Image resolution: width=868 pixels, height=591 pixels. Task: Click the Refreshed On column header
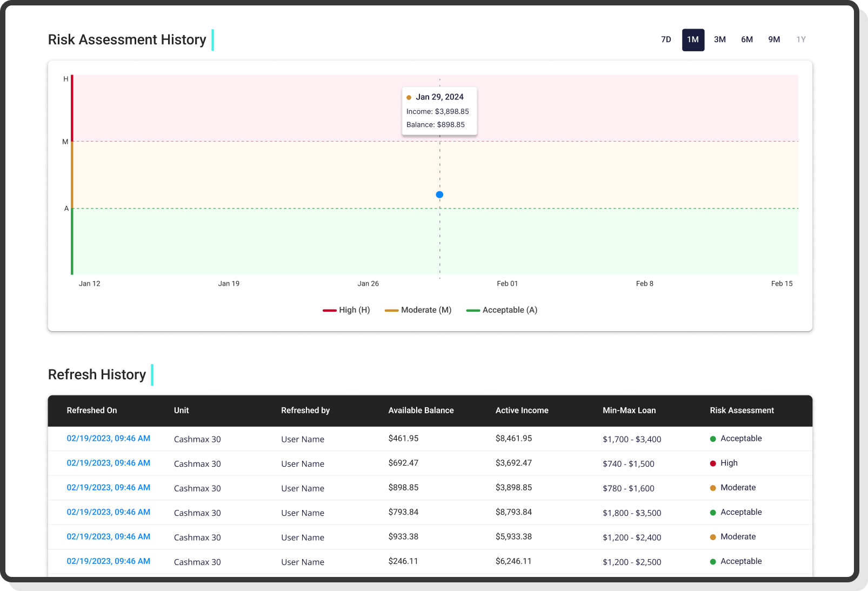coord(92,411)
